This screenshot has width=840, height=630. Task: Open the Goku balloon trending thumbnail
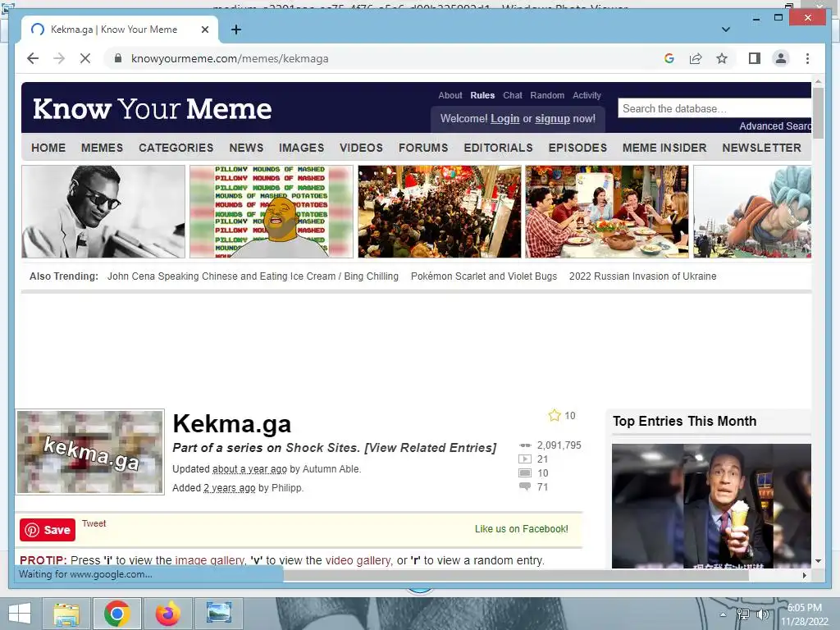point(753,212)
